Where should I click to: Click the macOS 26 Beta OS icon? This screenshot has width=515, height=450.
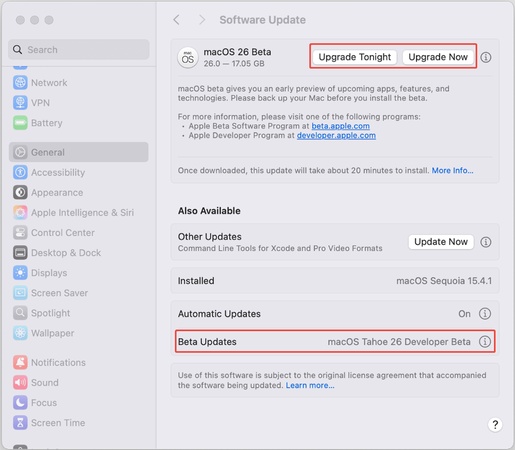click(x=188, y=57)
